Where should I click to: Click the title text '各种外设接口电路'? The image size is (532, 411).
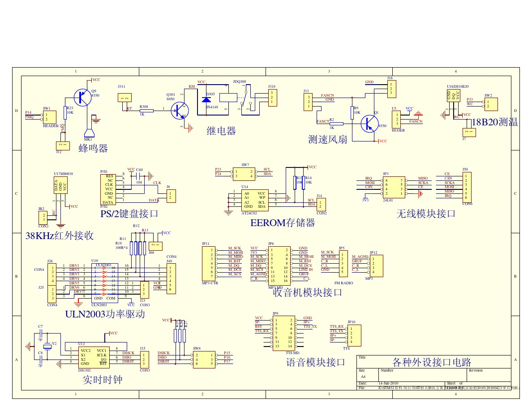click(432, 362)
